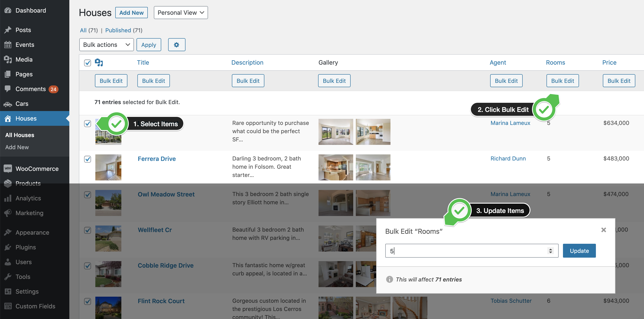
Task: Uncheck the Wellfleet Cr checkbox
Action: click(x=88, y=230)
